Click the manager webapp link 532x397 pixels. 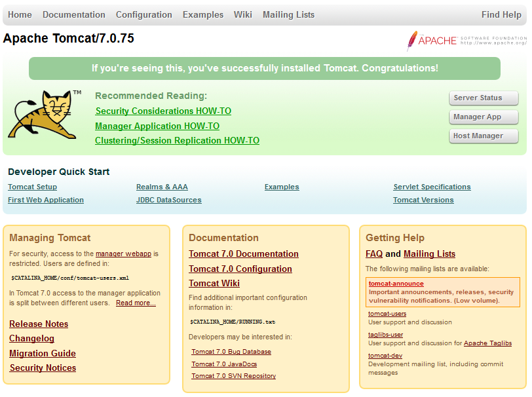[123, 254]
